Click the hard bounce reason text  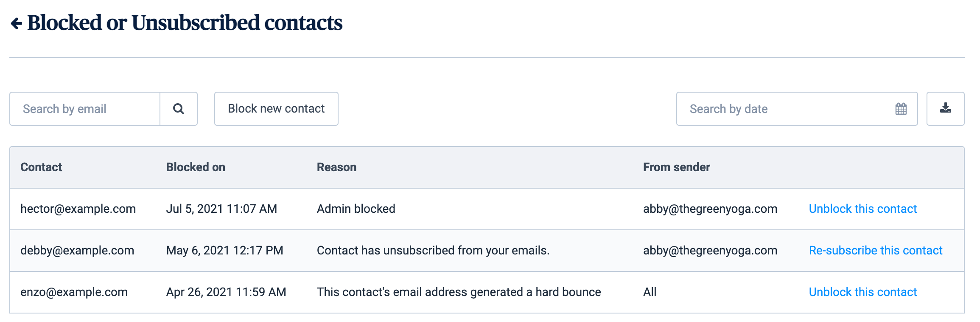459,292
